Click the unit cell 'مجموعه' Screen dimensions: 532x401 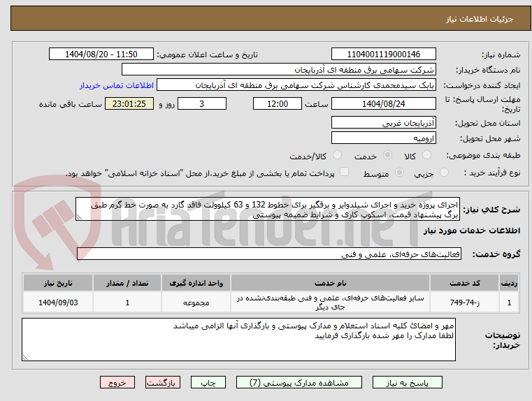[x=196, y=302]
